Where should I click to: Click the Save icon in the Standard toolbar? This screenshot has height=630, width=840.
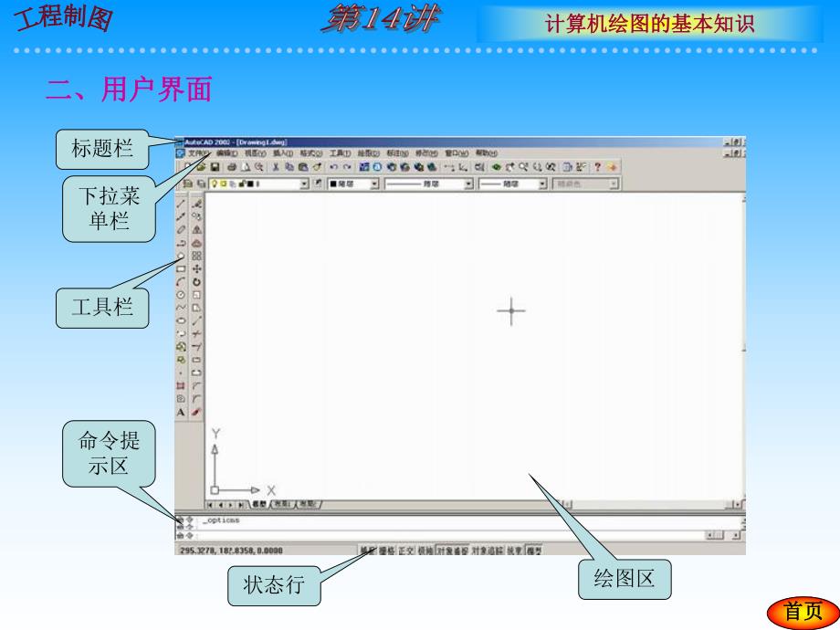215,167
